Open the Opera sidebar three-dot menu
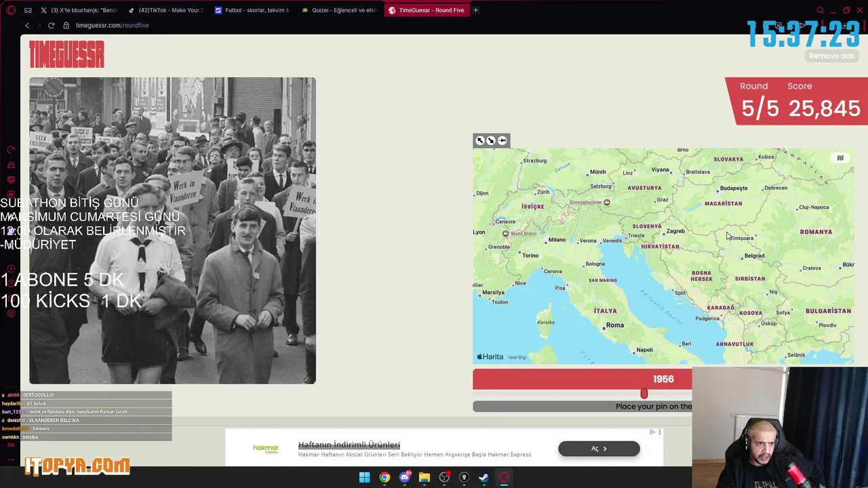 tap(11, 460)
